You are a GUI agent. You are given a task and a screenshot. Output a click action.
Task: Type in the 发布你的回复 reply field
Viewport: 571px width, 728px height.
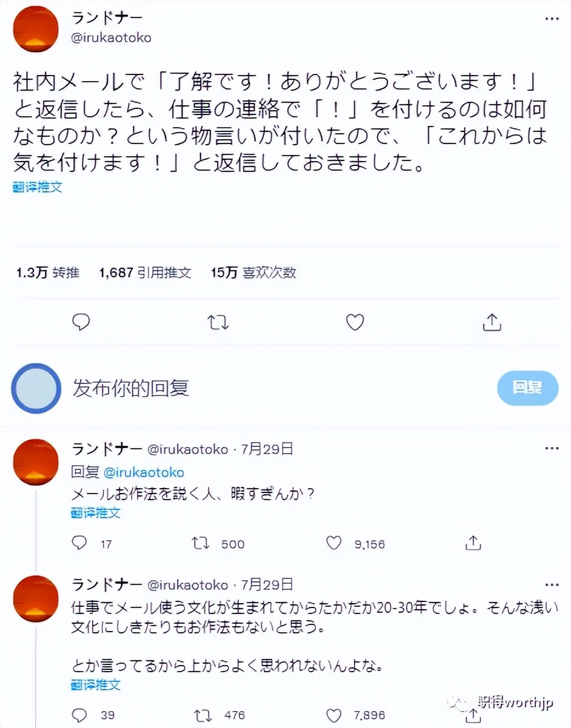242,388
